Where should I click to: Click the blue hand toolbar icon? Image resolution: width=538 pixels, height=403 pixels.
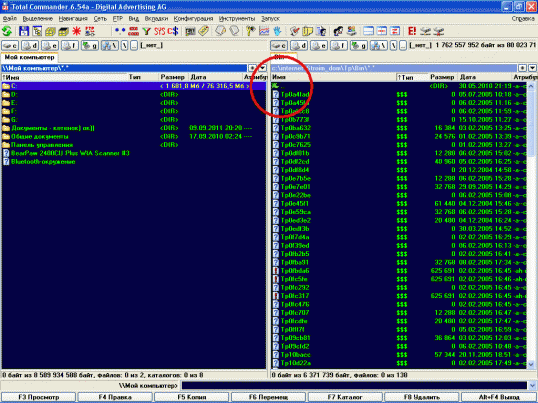point(277,31)
